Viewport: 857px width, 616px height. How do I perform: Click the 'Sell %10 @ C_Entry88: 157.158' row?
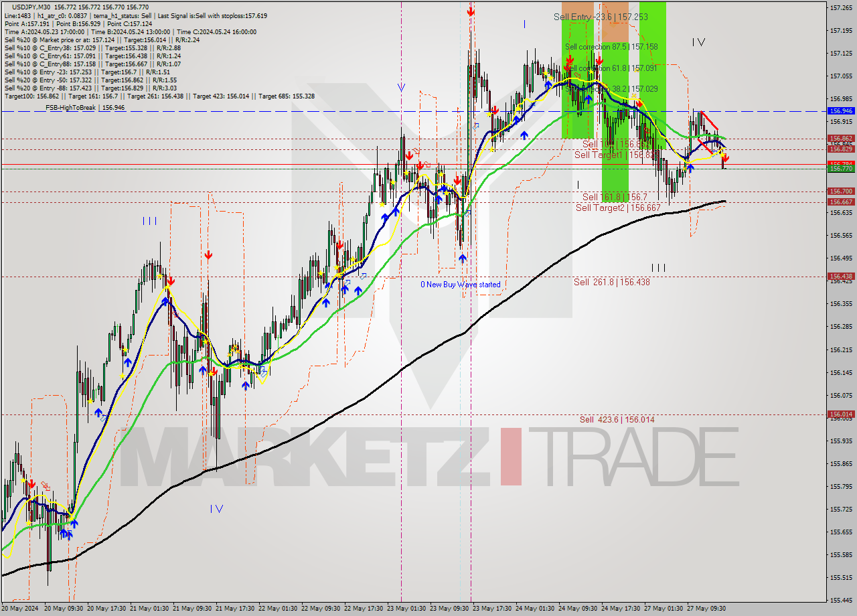click(x=92, y=64)
